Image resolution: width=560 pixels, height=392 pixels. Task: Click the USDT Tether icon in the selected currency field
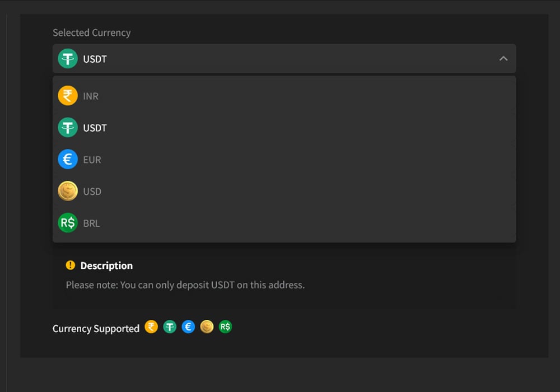tap(67, 58)
